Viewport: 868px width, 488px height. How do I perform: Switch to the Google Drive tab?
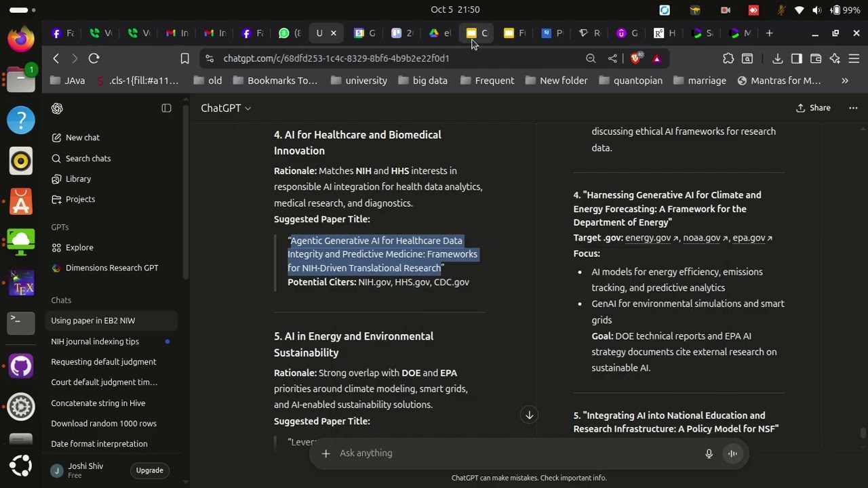point(439,33)
